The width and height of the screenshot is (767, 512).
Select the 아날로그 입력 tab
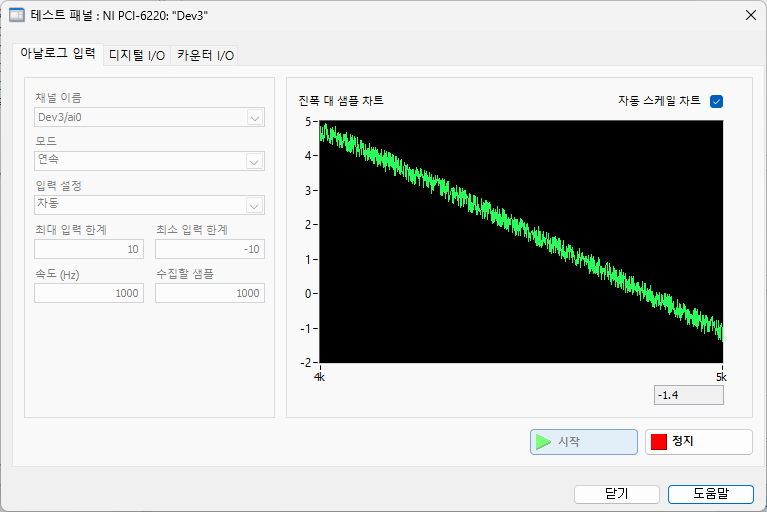[x=58, y=54]
